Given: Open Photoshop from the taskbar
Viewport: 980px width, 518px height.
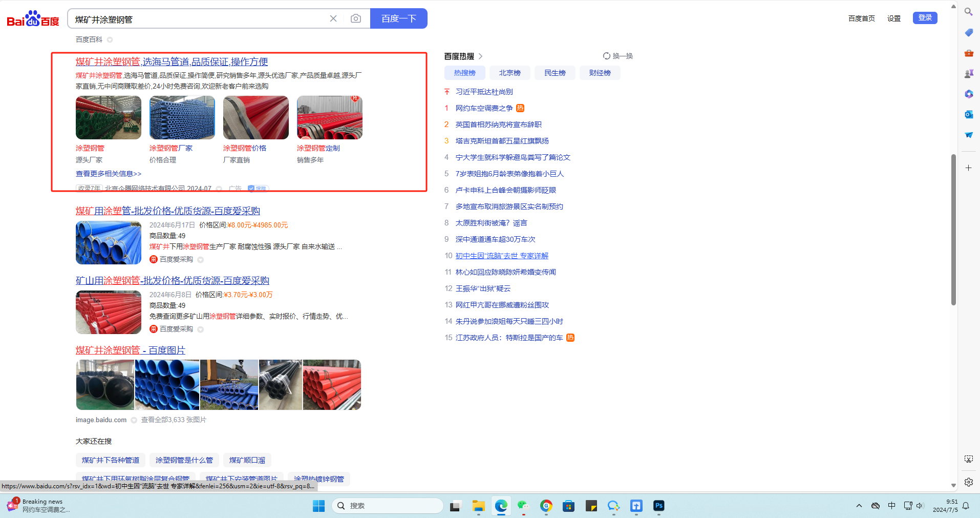Looking at the screenshot, I should coord(659,506).
